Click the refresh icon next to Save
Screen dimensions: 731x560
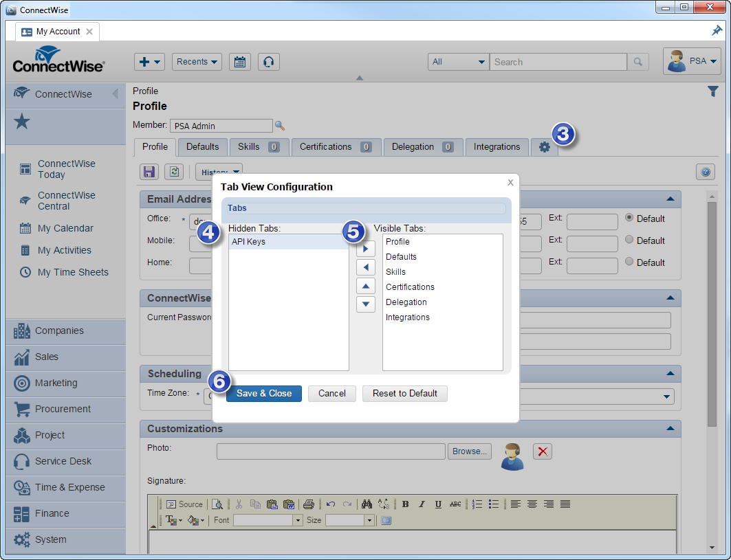[174, 172]
